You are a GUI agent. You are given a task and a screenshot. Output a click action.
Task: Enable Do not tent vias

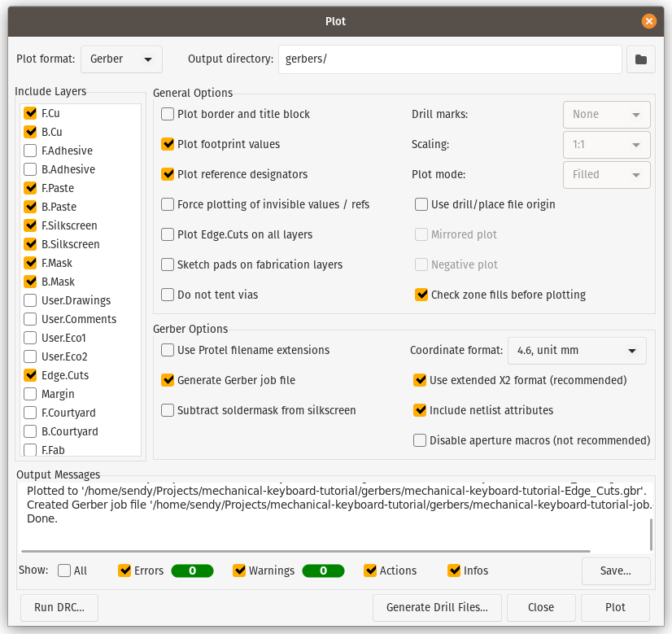coord(168,295)
